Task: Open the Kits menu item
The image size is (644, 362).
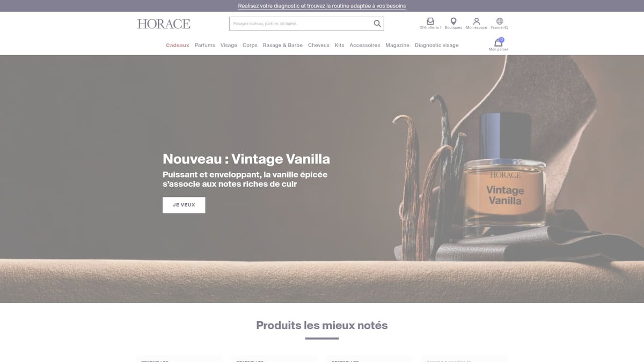Action: click(340, 46)
